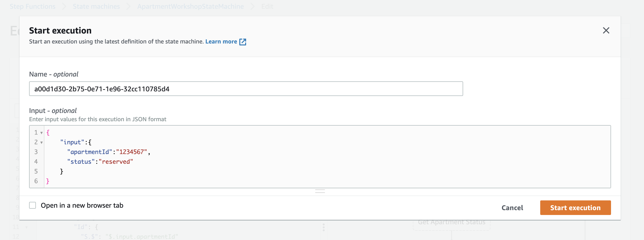Open the Learn more link

[x=221, y=42]
